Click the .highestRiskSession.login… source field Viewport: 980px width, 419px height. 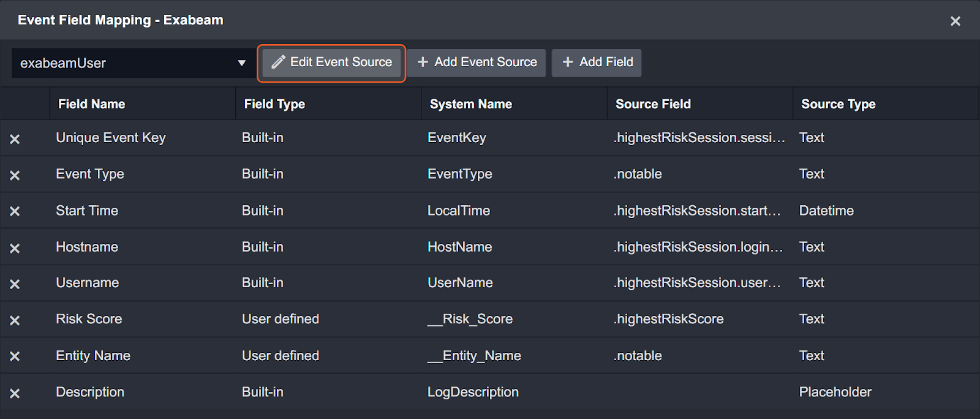(698, 247)
